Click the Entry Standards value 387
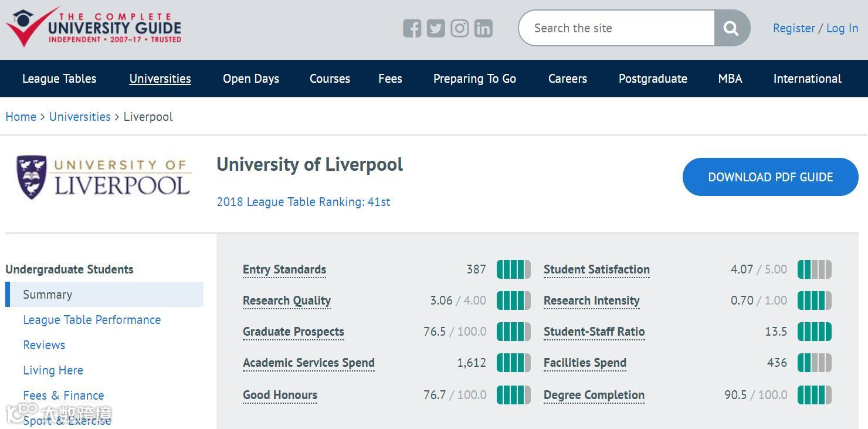The width and height of the screenshot is (868, 429). [476, 269]
